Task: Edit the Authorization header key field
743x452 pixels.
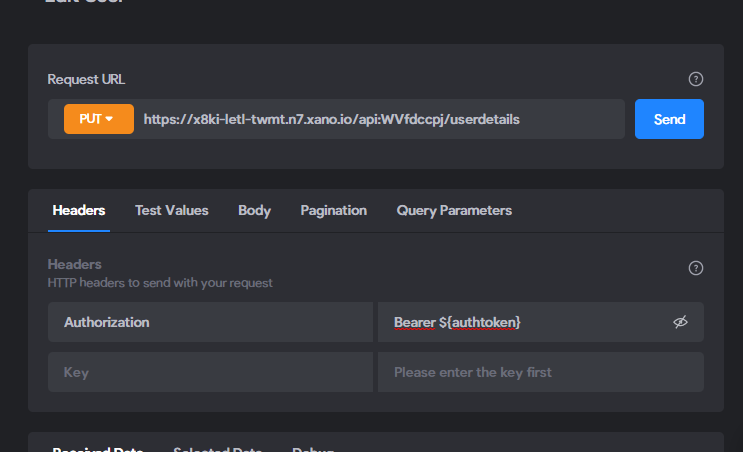Action: 210,322
